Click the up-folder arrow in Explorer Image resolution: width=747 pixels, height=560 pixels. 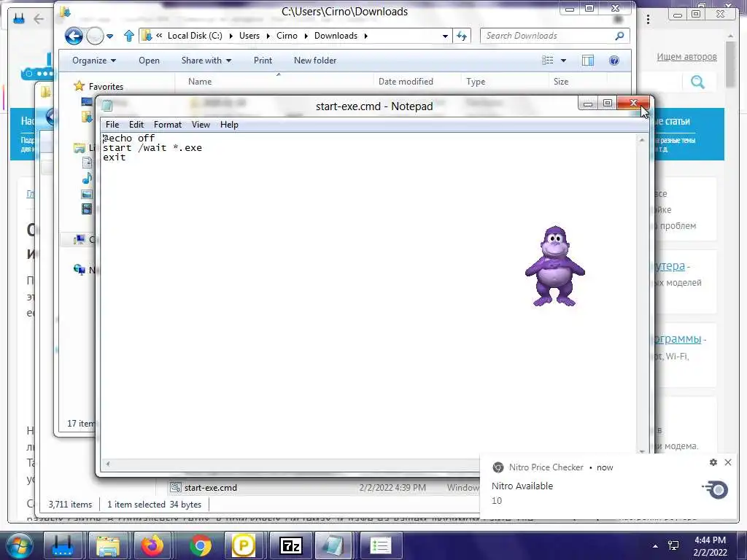pyautogui.click(x=128, y=36)
